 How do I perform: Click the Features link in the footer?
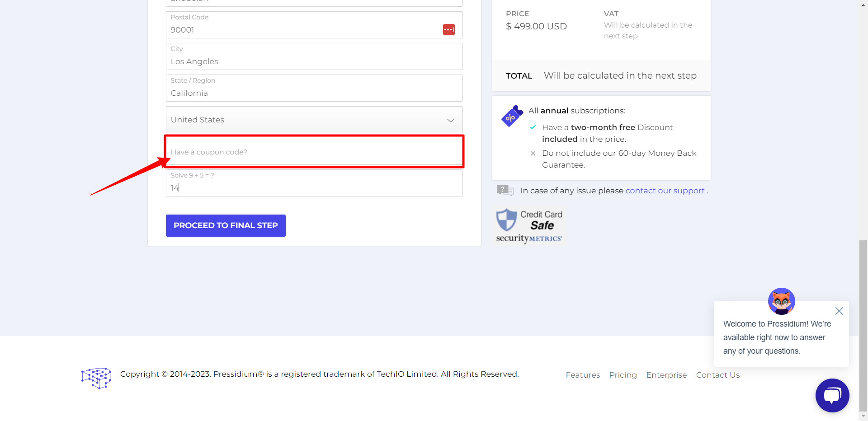(x=583, y=374)
